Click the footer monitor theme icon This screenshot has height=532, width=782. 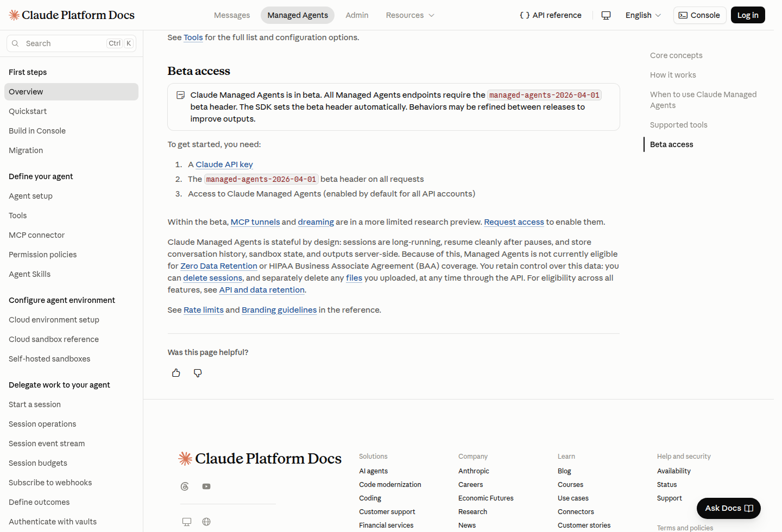(x=187, y=522)
